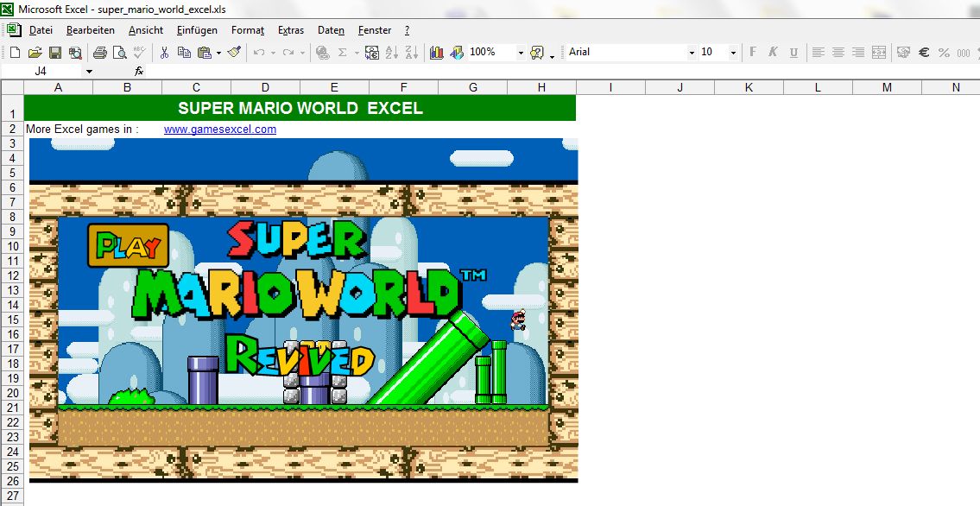Sort ascending with the A-Z icon

click(x=392, y=53)
